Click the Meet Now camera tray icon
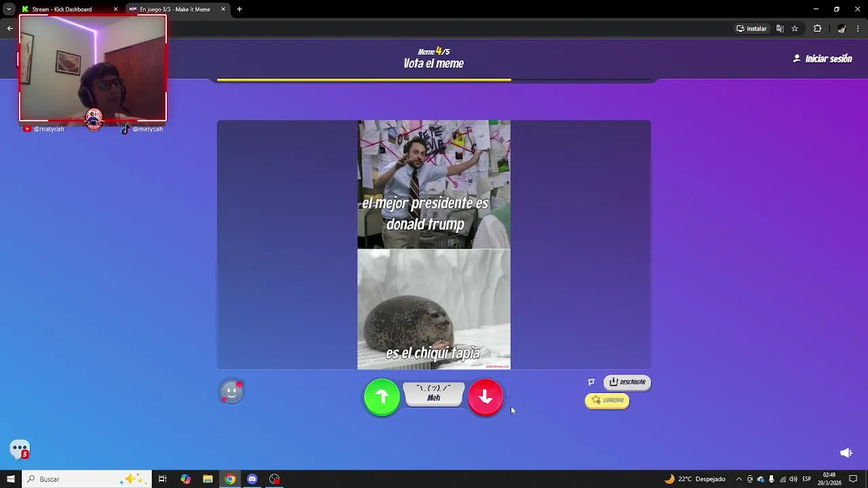868x488 pixels. click(750, 479)
